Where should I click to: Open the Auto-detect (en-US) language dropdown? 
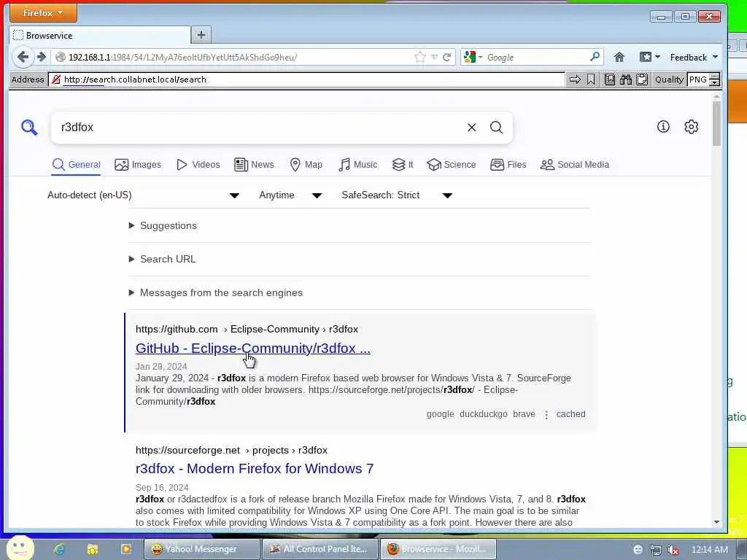143,195
